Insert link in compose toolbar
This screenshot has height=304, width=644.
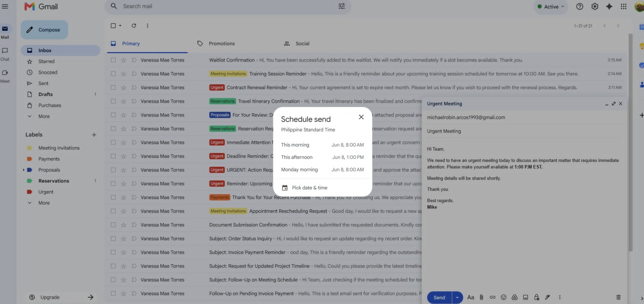tap(492, 297)
